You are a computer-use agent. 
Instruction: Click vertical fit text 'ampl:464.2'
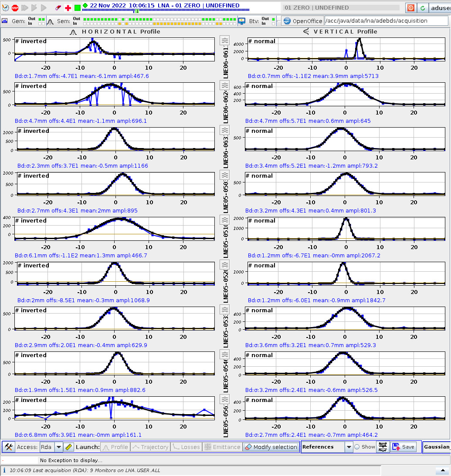coord(363,435)
